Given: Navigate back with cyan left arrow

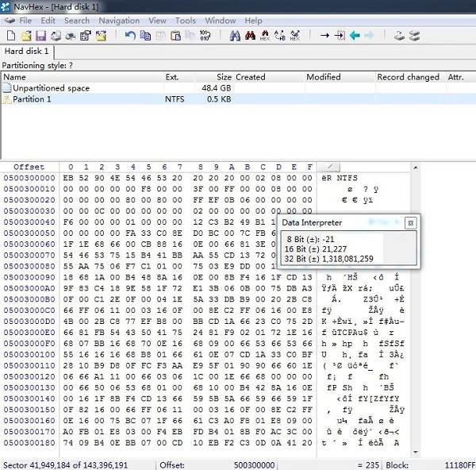Looking at the screenshot, I should (x=355, y=36).
